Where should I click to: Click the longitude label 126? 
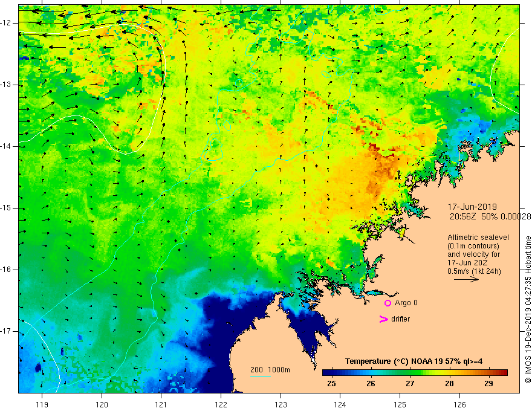tap(459, 404)
